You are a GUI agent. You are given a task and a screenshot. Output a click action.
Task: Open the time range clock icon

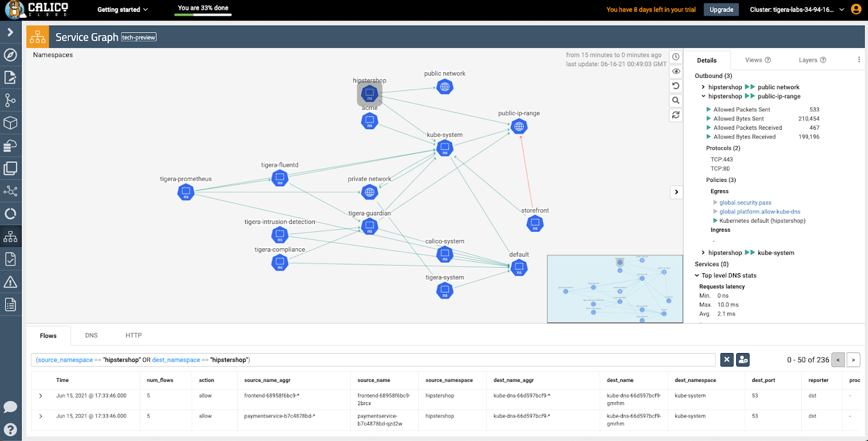coord(676,57)
